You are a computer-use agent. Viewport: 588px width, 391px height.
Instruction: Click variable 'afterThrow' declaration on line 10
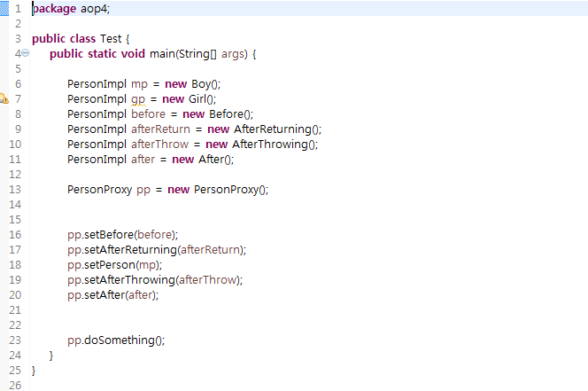pos(159,145)
